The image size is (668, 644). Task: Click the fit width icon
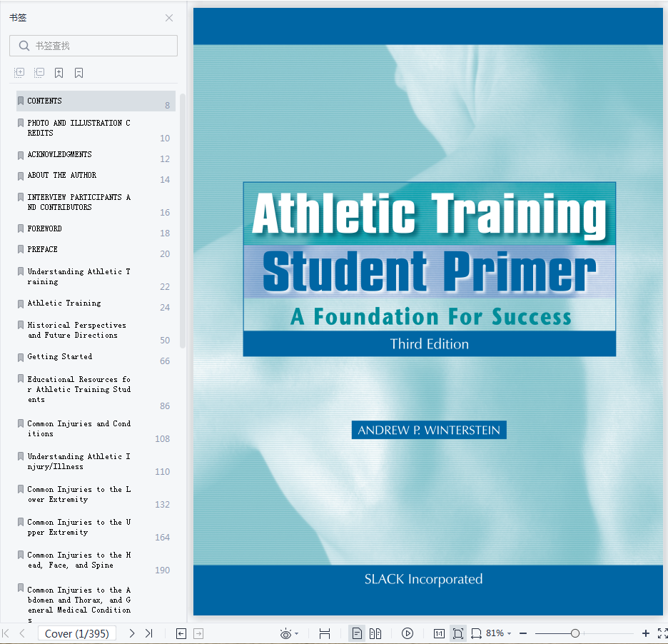pyautogui.click(x=476, y=634)
